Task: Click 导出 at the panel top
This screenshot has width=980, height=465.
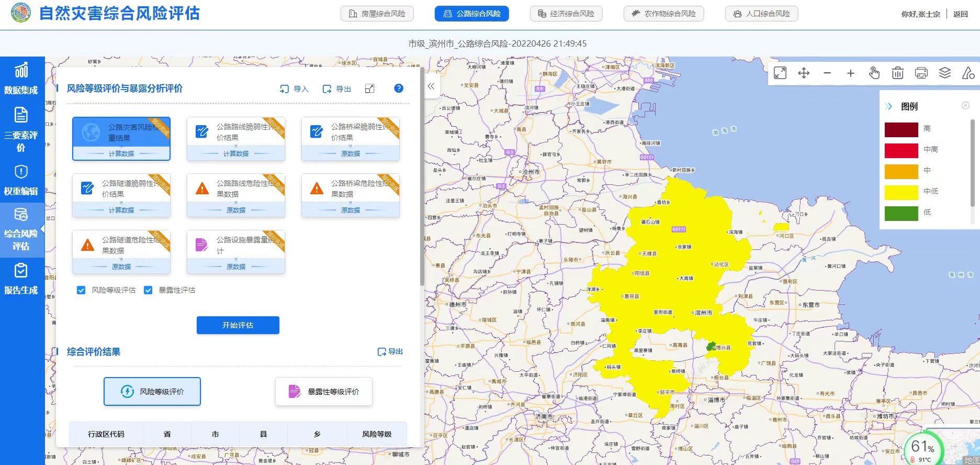Action: point(337,89)
